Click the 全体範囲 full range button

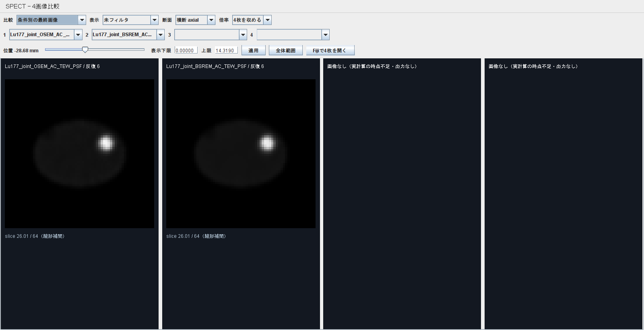coord(286,50)
